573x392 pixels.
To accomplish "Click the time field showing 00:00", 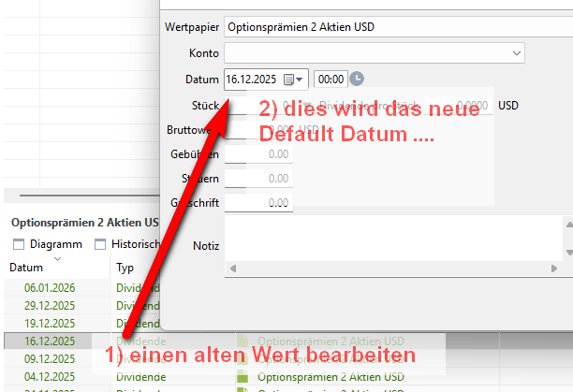I will pyautogui.click(x=331, y=80).
